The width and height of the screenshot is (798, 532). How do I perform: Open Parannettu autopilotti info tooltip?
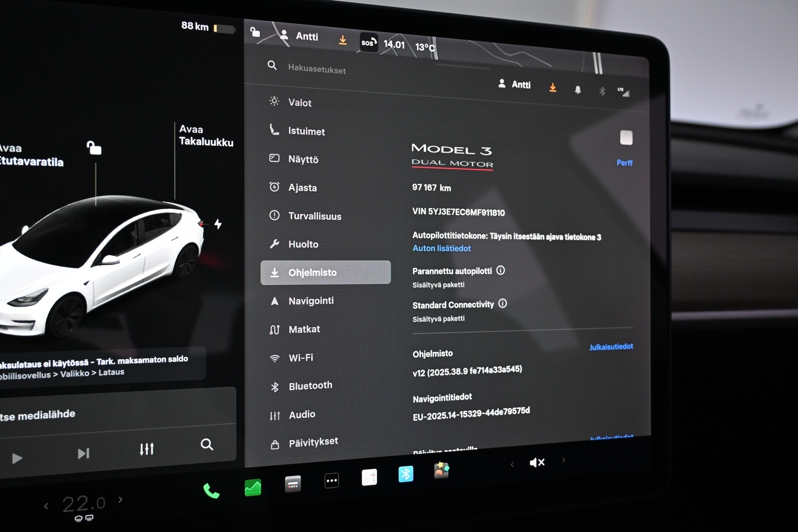[500, 270]
